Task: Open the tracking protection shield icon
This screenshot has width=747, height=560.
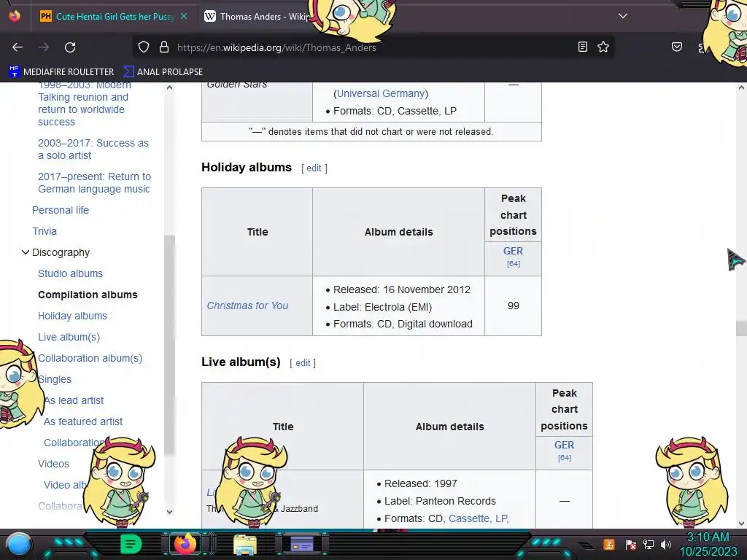Action: pyautogui.click(x=144, y=47)
